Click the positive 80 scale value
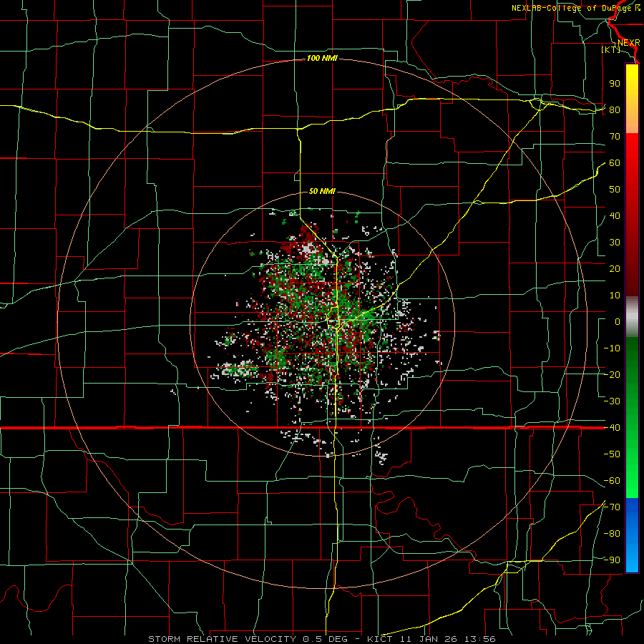 (615, 109)
